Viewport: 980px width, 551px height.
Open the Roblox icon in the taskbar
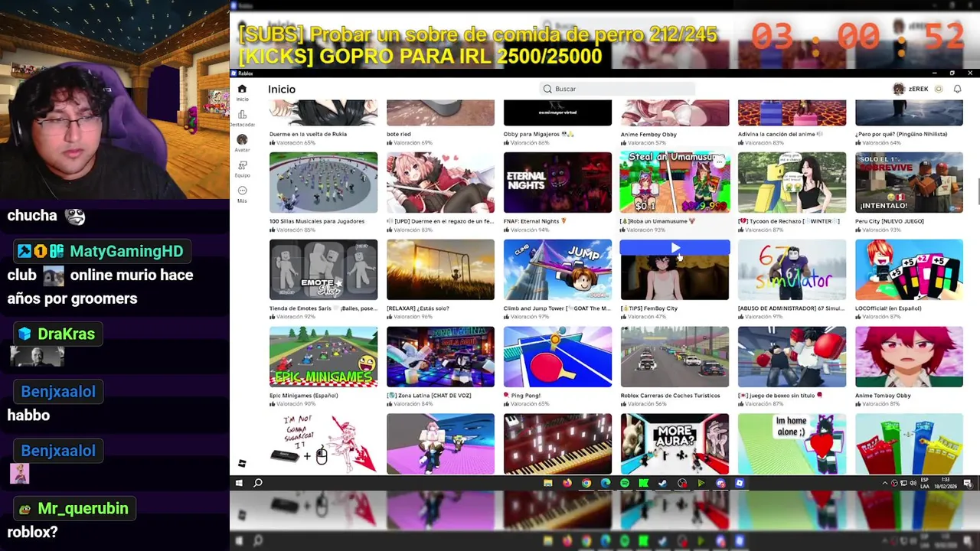[740, 483]
